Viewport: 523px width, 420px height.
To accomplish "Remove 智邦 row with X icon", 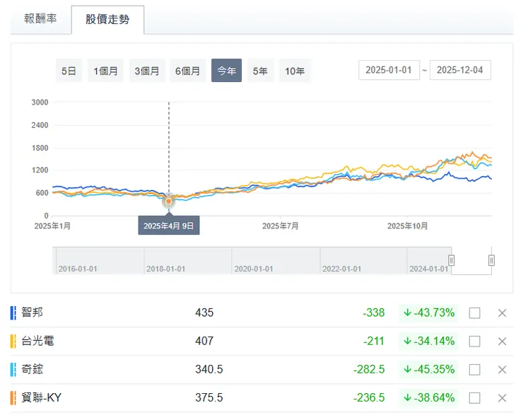I will pos(502,313).
